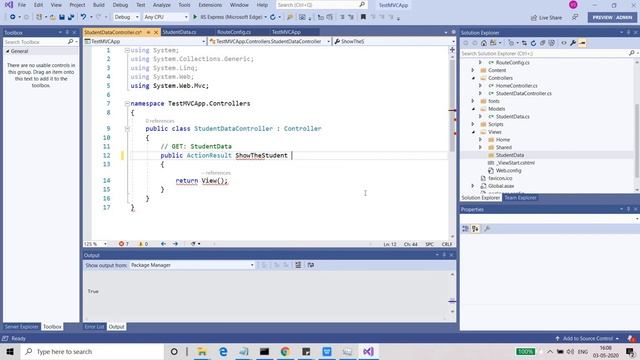Open TestMVCApp project scope dropdown
The width and height of the screenshot is (640, 360).
(x=145, y=41)
